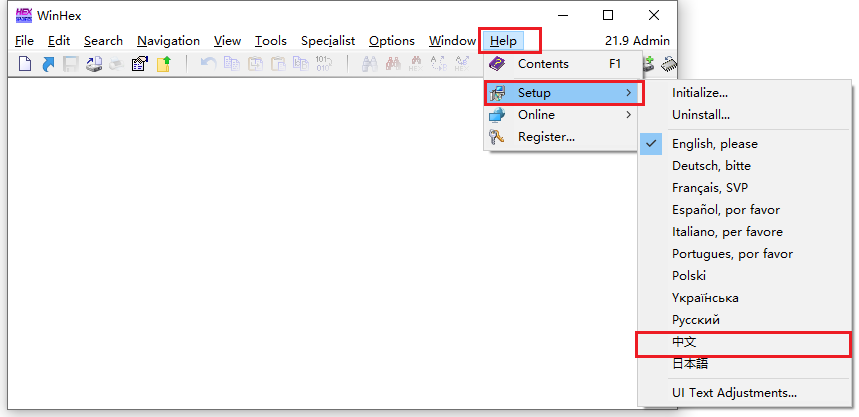
Task: Open the Navigation menu
Action: click(x=168, y=41)
